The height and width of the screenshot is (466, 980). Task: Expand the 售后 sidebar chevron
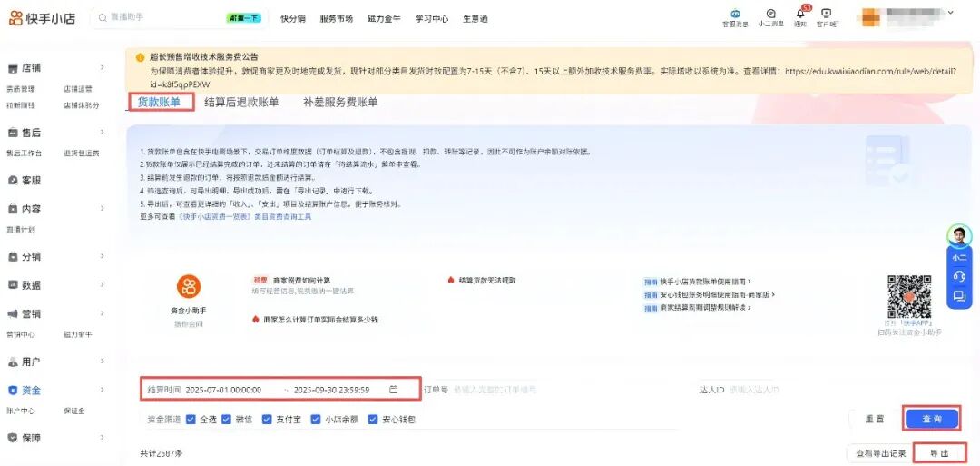click(103, 133)
